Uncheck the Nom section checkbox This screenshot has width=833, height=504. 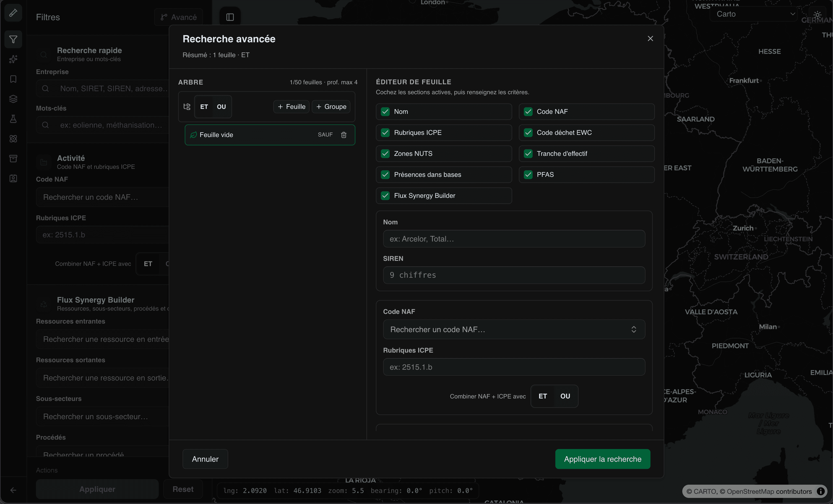385,111
